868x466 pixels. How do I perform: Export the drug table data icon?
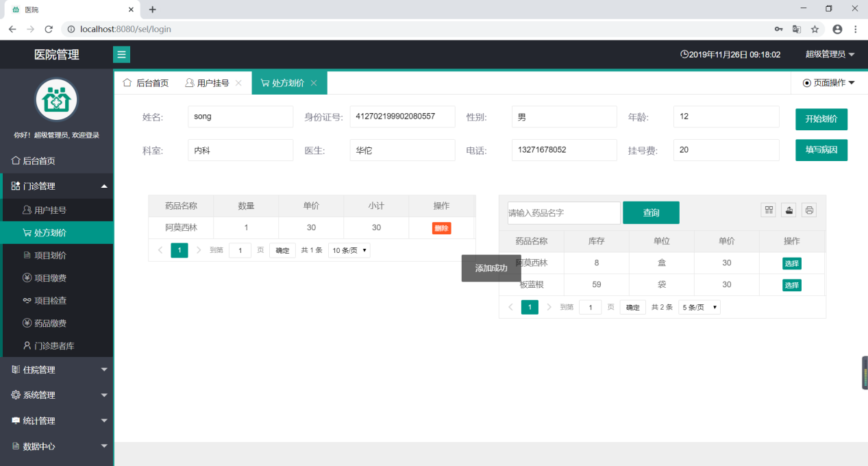point(789,210)
